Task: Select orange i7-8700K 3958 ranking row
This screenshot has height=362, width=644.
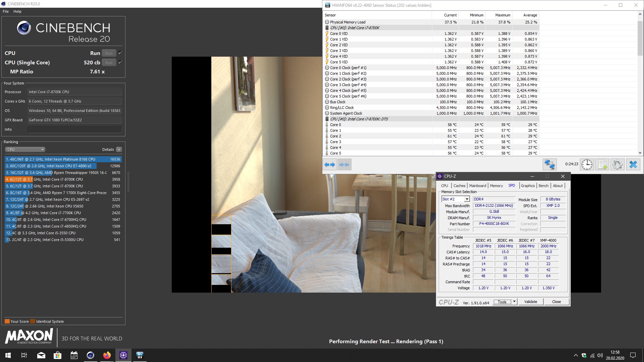Action: tap(63, 179)
